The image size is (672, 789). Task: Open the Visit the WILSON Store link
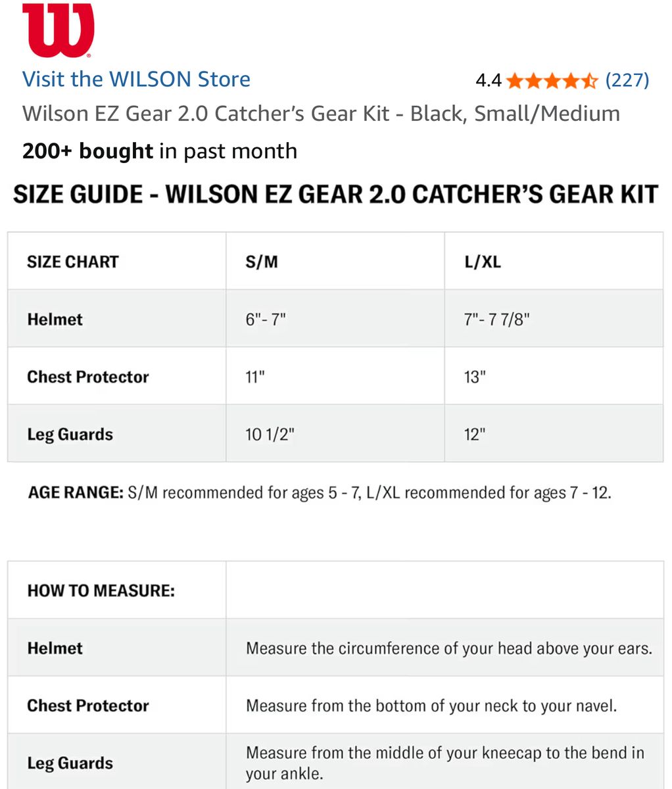[136, 80]
